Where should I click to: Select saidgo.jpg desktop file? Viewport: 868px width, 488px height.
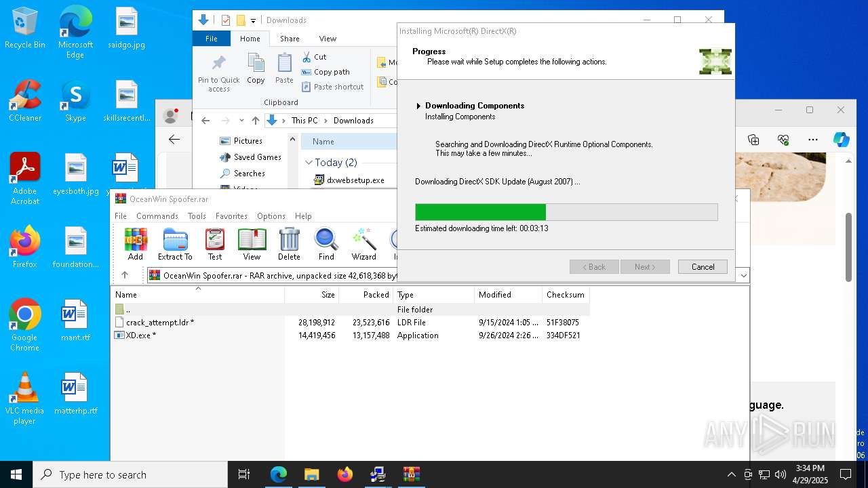click(127, 28)
